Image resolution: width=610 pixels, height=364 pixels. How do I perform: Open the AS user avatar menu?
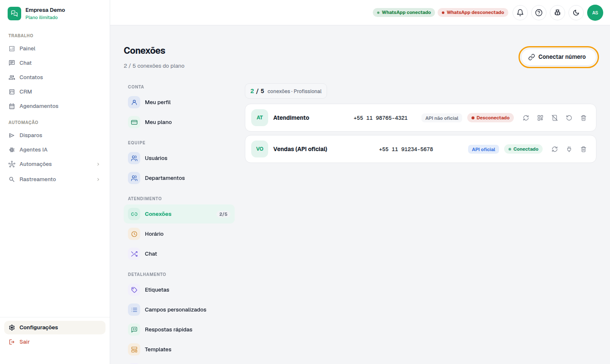pos(595,13)
